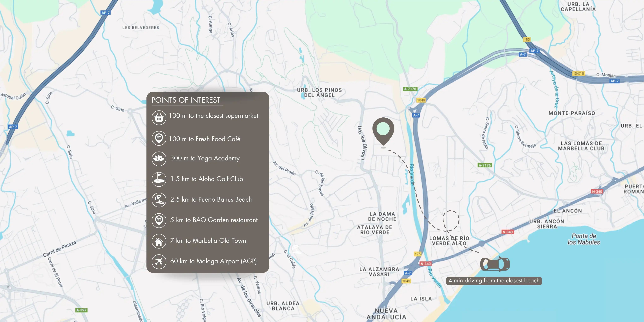Click the dashed circle route waypoint
The image size is (644, 322).
click(451, 221)
